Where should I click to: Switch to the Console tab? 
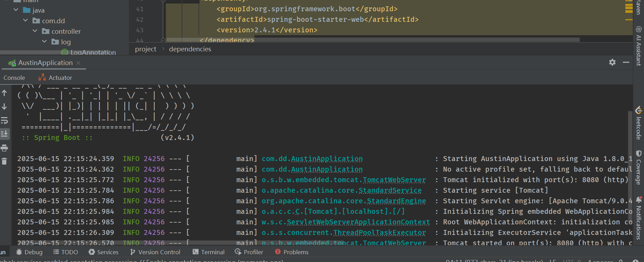14,78
